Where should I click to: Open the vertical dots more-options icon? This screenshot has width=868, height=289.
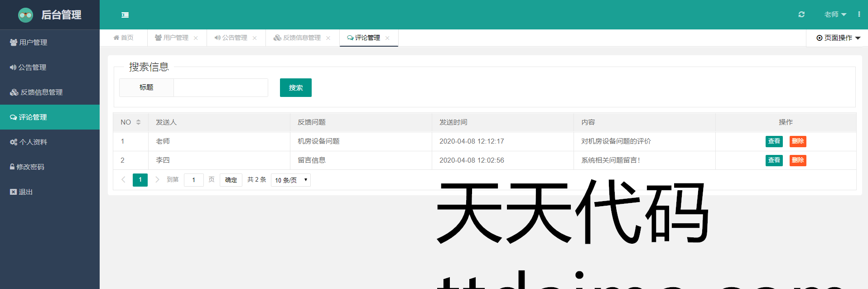click(x=859, y=14)
